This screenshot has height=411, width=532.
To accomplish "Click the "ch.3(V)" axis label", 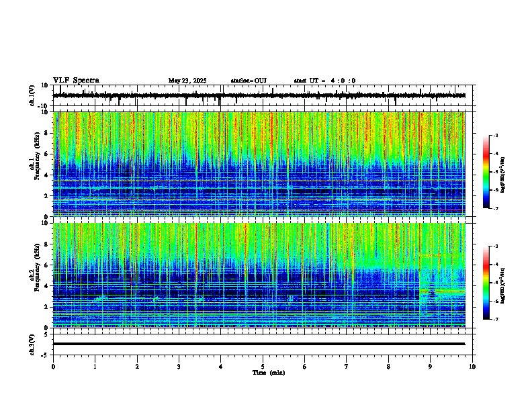I will tap(32, 345).
